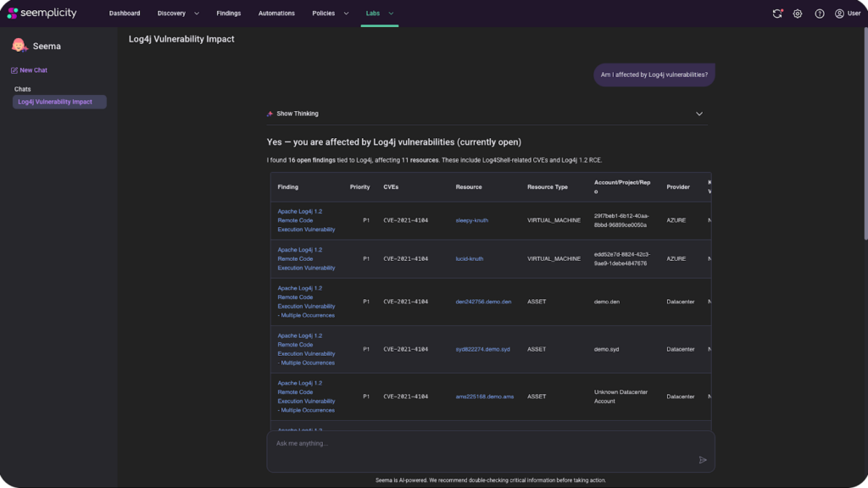The width and height of the screenshot is (868, 488).
Task: Open the den242756.demo.den resource link
Action: (x=483, y=302)
